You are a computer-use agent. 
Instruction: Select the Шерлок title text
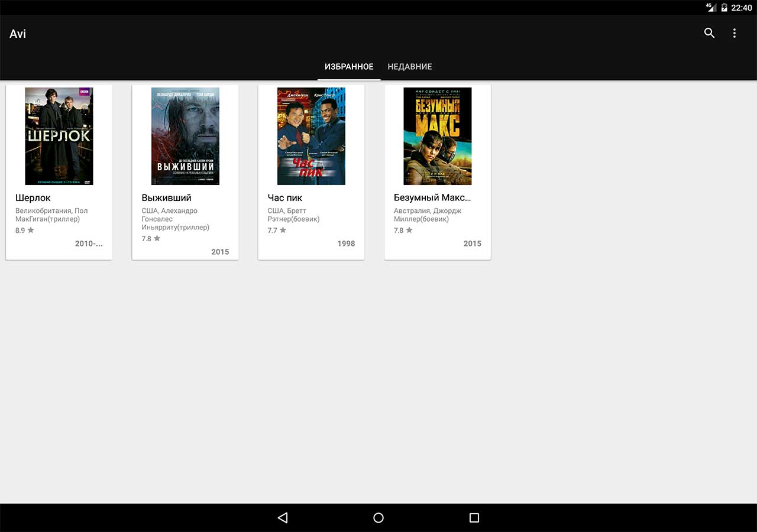coord(33,197)
